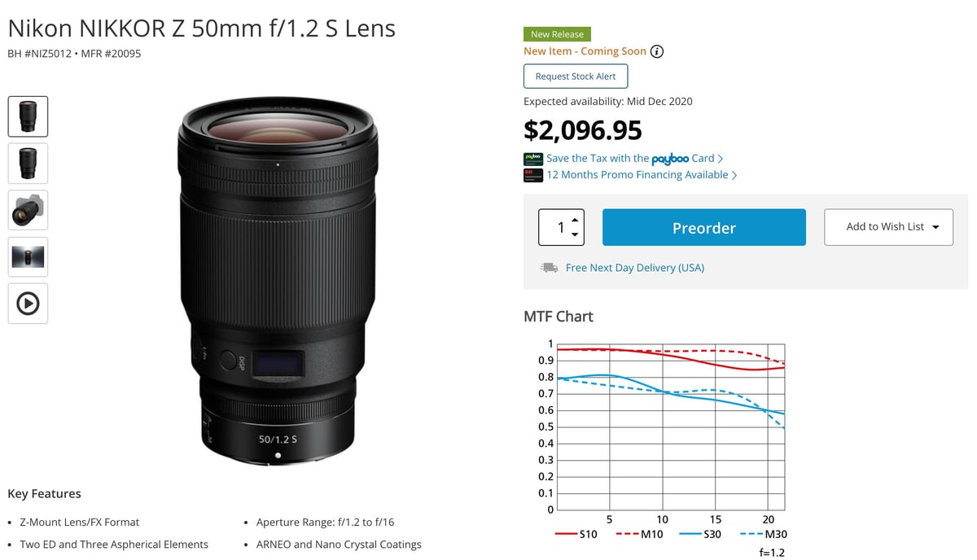Click the green New Release badge
This screenshot has height=560, width=977.
[557, 33]
